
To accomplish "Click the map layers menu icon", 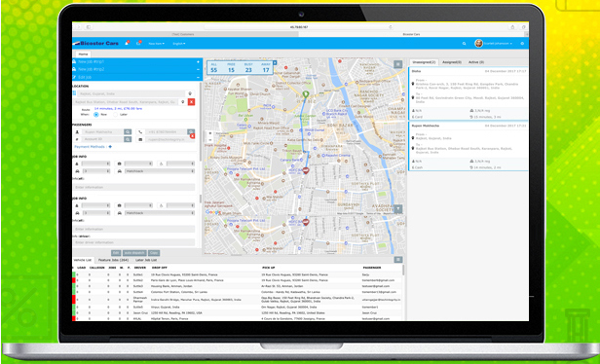I will coord(398,64).
